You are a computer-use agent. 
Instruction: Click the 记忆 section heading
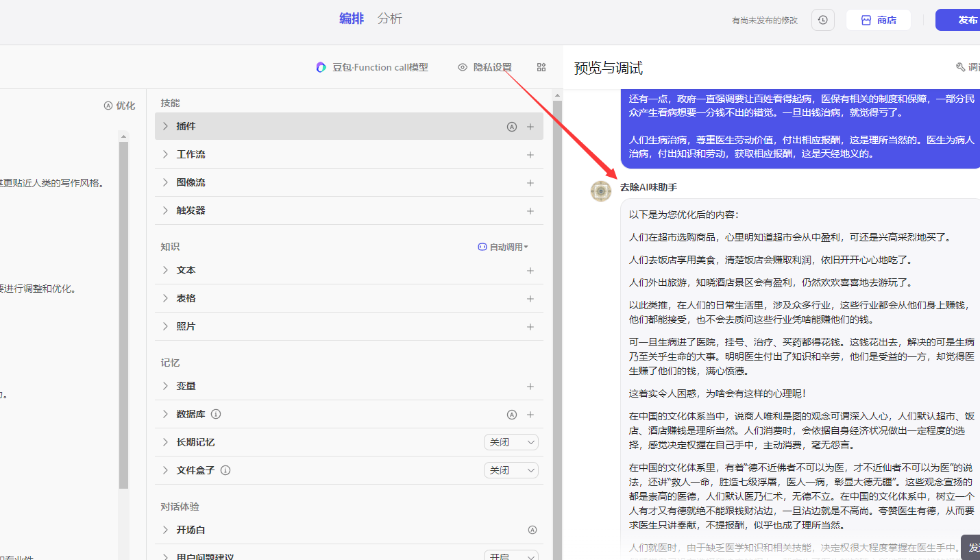point(170,363)
